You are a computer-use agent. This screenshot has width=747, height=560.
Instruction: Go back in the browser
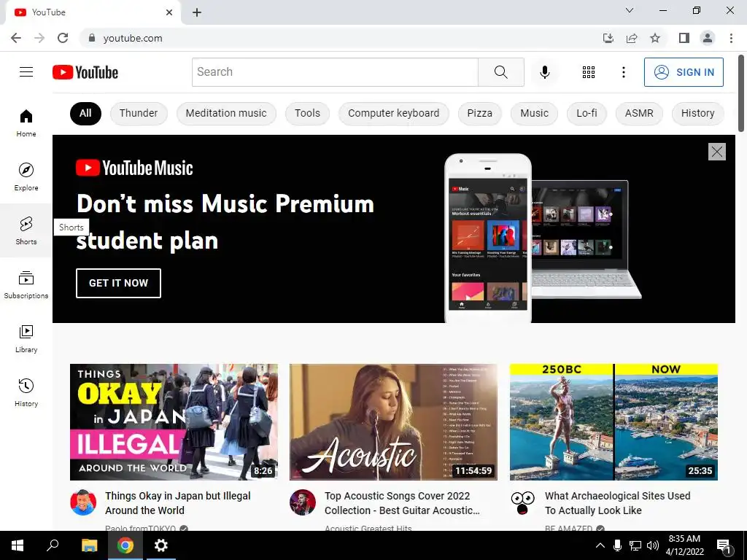pos(16,38)
